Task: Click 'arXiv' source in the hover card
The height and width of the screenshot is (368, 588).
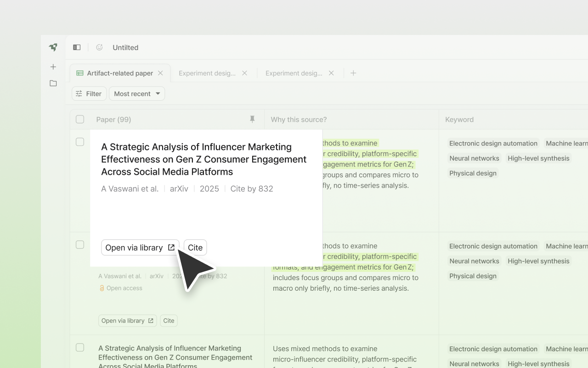Action: point(179,189)
